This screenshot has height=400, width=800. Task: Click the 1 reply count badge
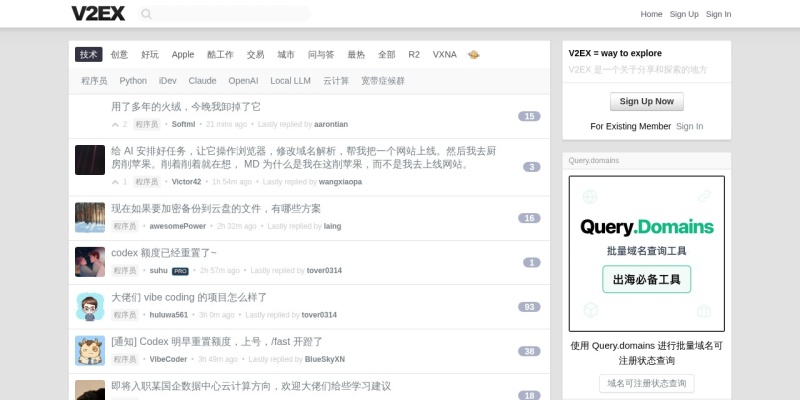point(532,263)
